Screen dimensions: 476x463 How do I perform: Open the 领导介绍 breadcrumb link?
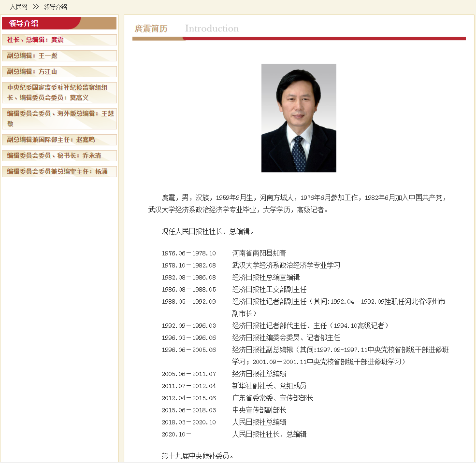click(x=55, y=7)
